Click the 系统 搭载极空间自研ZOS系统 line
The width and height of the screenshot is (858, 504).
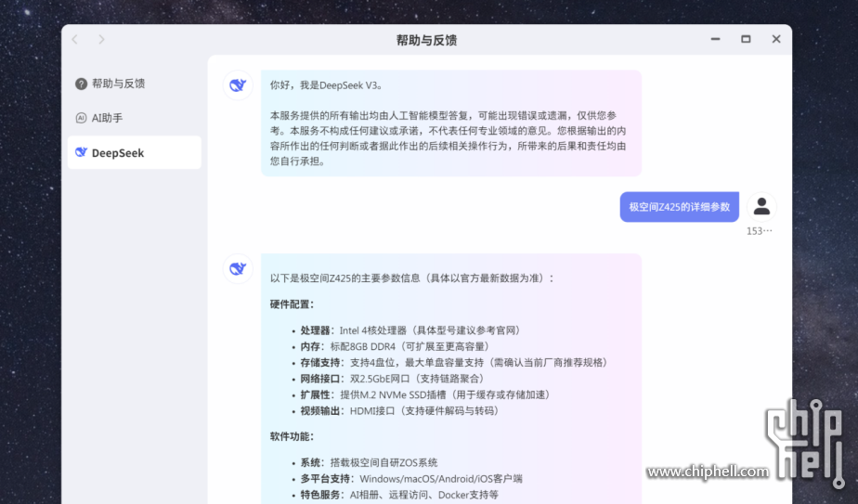369,463
